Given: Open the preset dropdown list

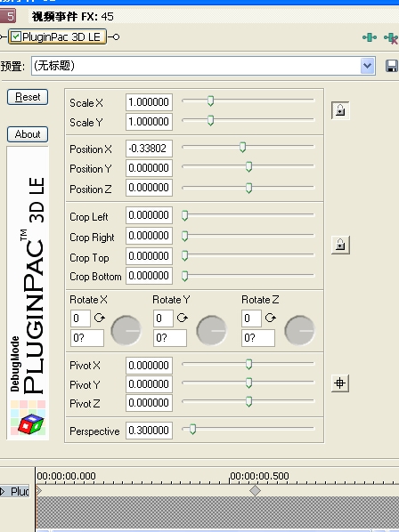Looking at the screenshot, I should pyautogui.click(x=367, y=66).
